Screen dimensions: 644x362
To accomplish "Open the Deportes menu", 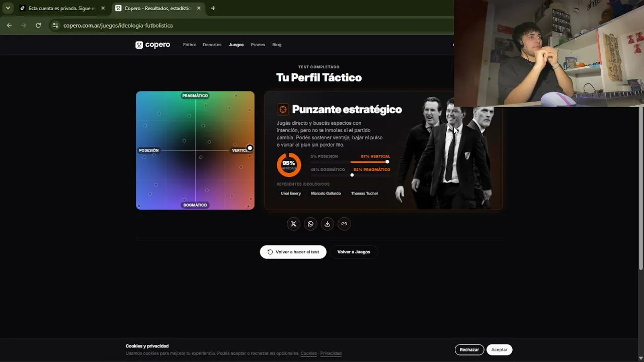I will pyautogui.click(x=212, y=45).
